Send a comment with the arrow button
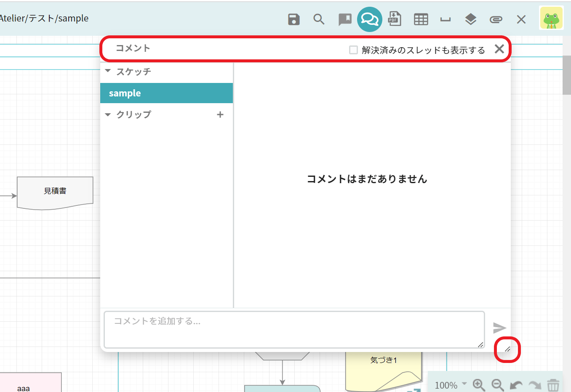 (x=499, y=328)
